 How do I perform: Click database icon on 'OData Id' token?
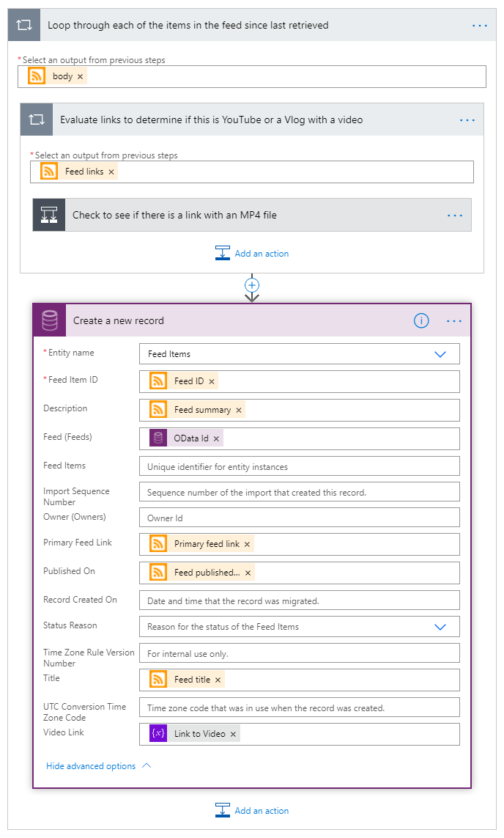click(x=158, y=438)
